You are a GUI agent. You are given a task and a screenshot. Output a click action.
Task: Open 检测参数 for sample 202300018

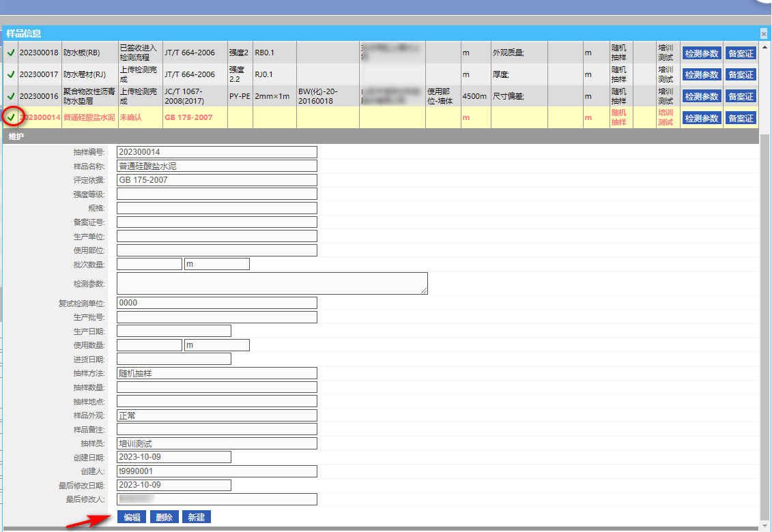tap(701, 53)
